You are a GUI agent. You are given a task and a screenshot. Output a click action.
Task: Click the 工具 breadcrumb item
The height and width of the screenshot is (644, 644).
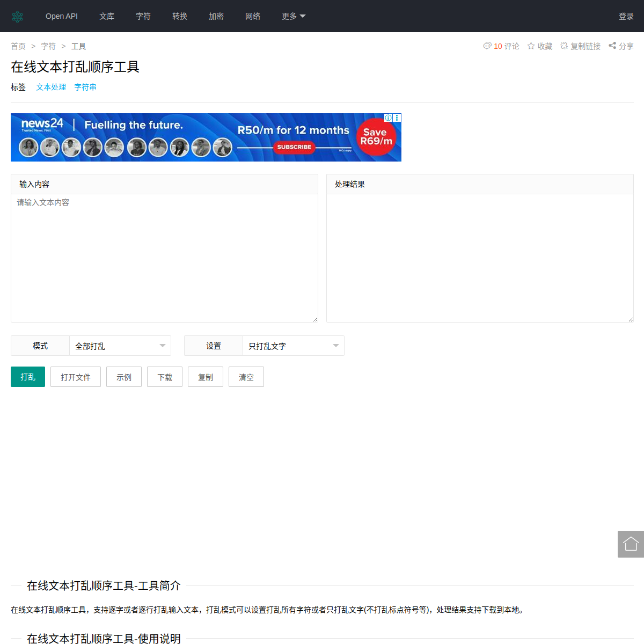pos(78,46)
